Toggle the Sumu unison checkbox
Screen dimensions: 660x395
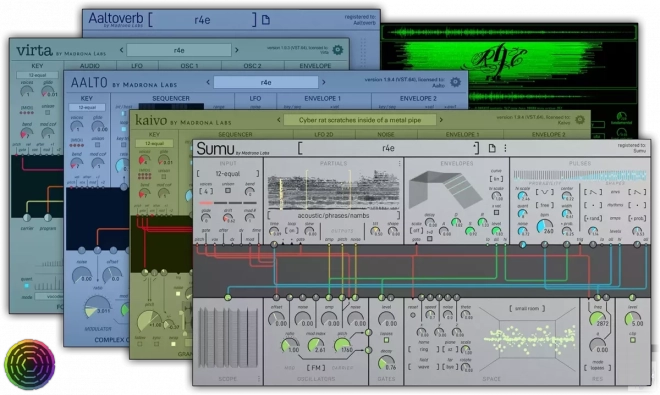pos(228,191)
